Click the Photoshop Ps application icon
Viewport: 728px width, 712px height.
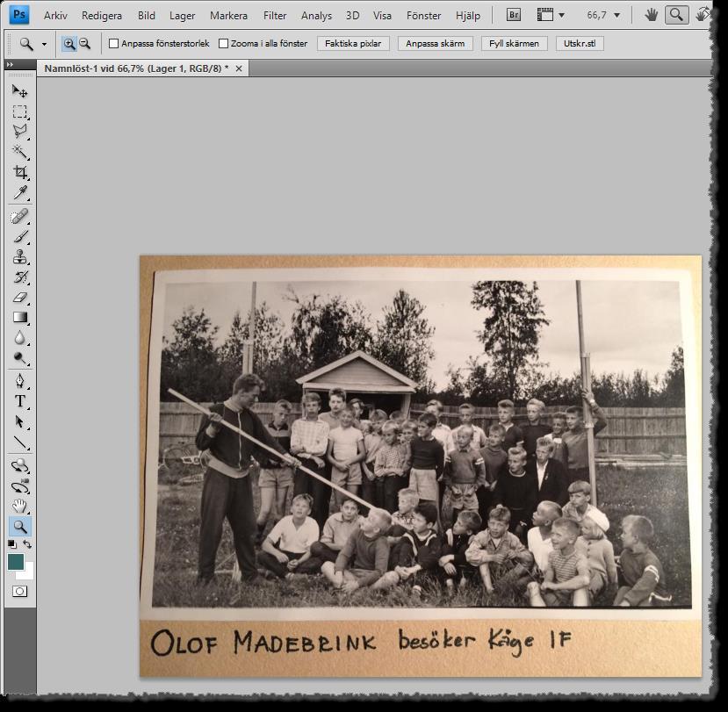tap(19, 15)
